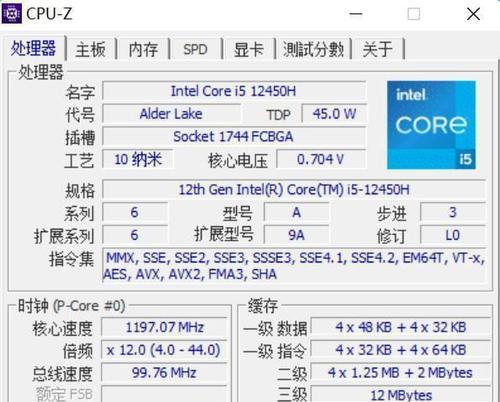Click the Alder Lake code name field

[171, 114]
